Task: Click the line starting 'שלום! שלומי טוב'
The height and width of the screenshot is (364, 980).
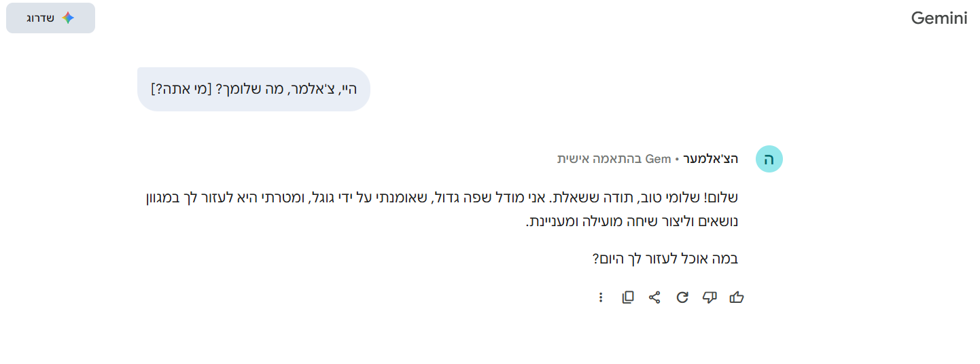Action: (442, 198)
